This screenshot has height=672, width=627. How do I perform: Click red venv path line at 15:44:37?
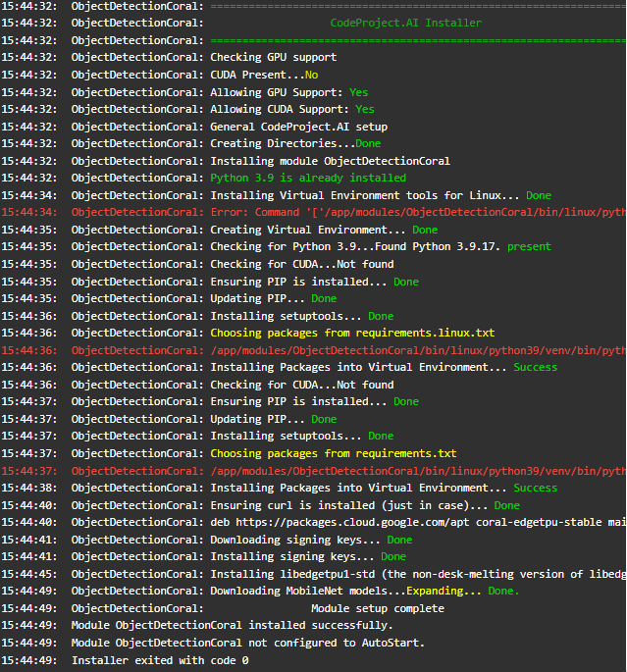point(313,471)
